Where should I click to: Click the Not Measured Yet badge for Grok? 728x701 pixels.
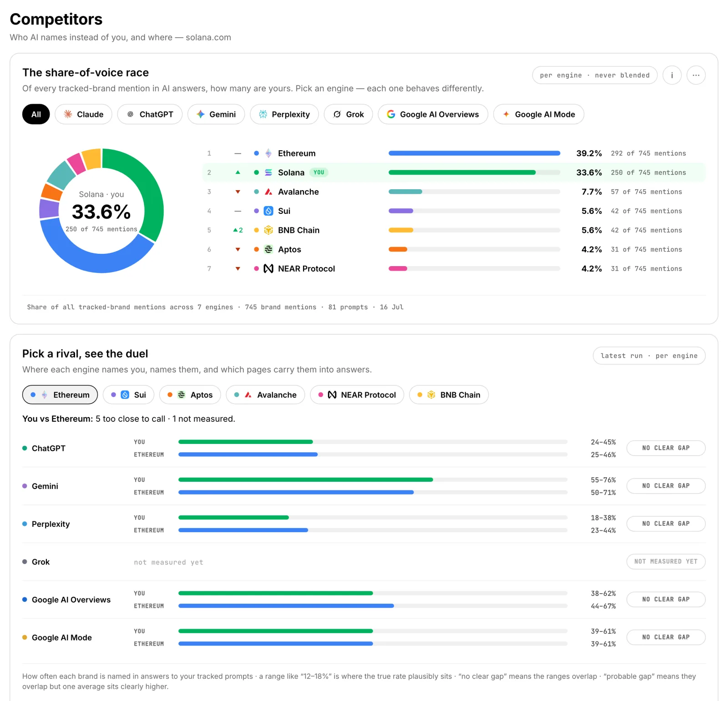[666, 561]
